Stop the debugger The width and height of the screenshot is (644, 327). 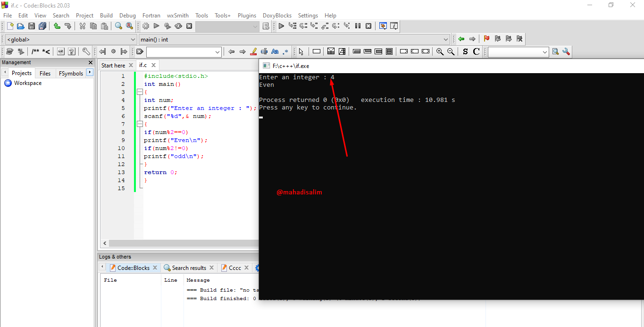pyautogui.click(x=368, y=26)
